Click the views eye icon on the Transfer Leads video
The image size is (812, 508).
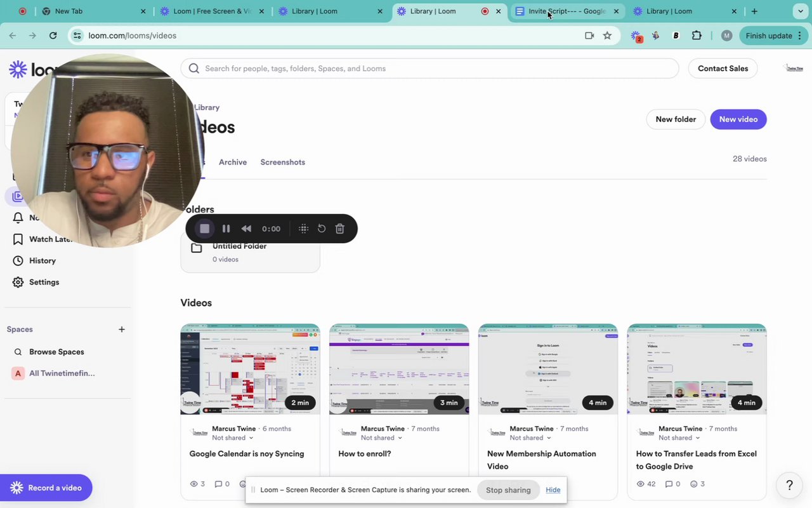641,484
